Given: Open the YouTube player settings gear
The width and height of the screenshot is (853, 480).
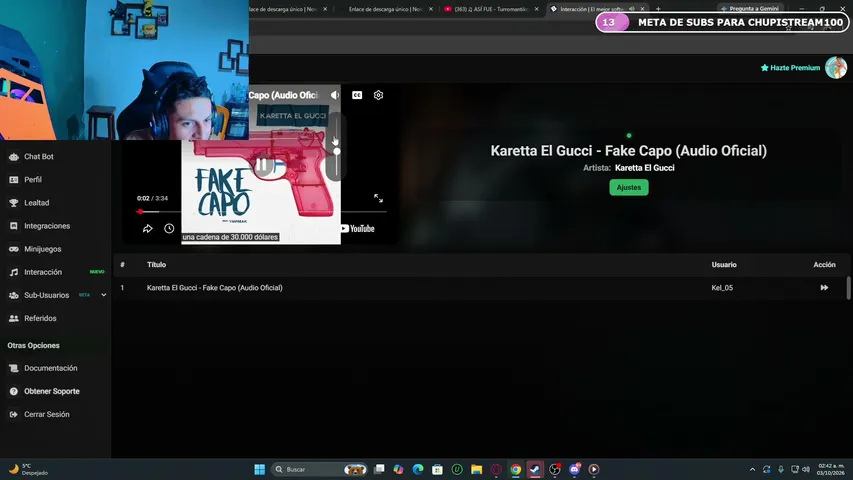Looking at the screenshot, I should point(379,95).
